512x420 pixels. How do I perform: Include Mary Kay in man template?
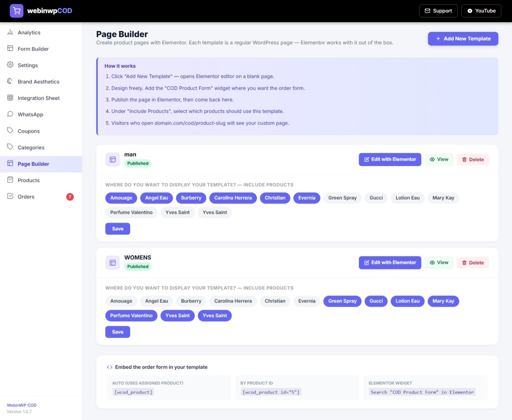(443, 198)
